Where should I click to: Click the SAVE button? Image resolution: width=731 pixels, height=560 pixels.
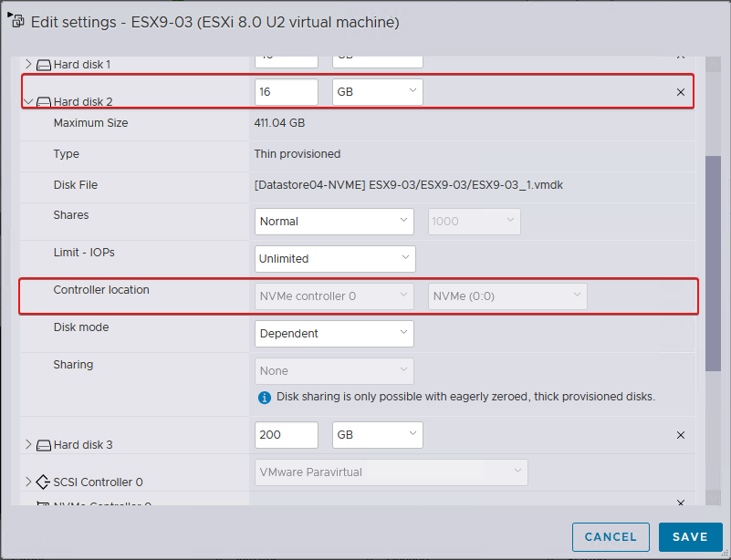point(690,537)
